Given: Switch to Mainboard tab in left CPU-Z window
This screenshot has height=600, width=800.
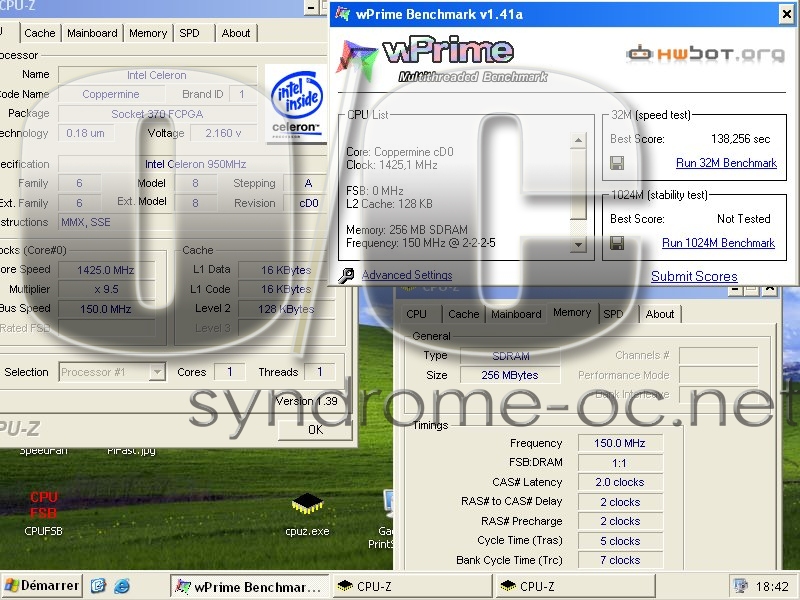Looking at the screenshot, I should 92,33.
